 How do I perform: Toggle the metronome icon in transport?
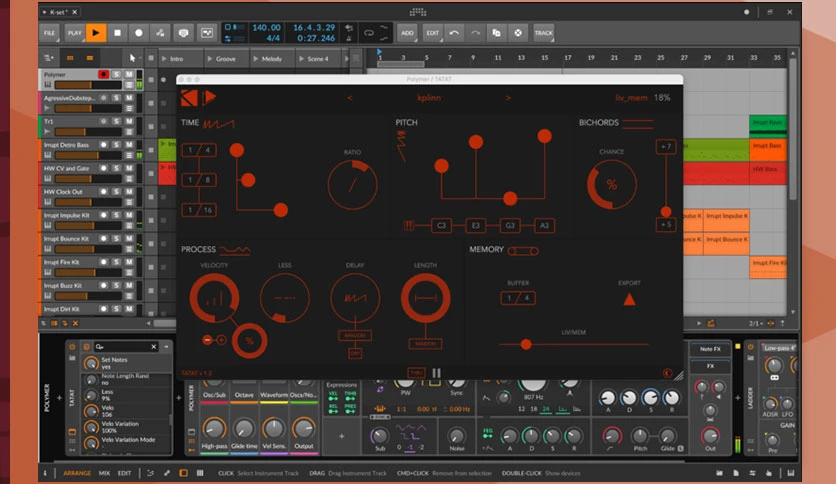(x=349, y=38)
